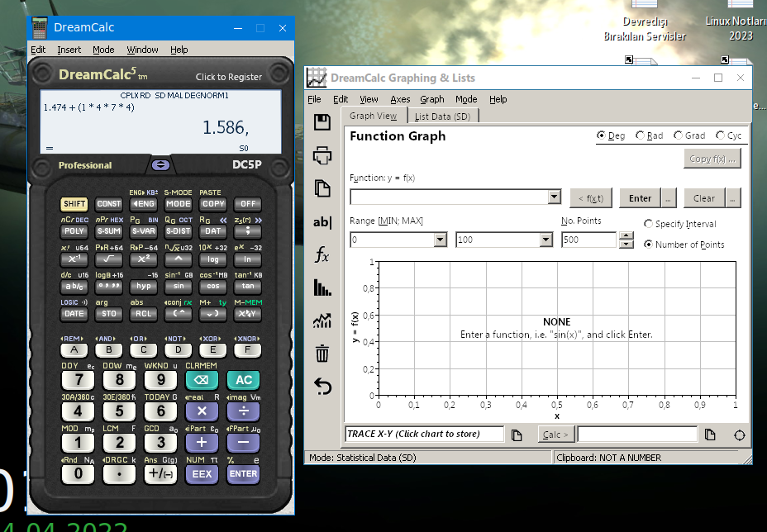Click the plus/minus sign change key
767x532 pixels.
pyautogui.click(x=160, y=474)
